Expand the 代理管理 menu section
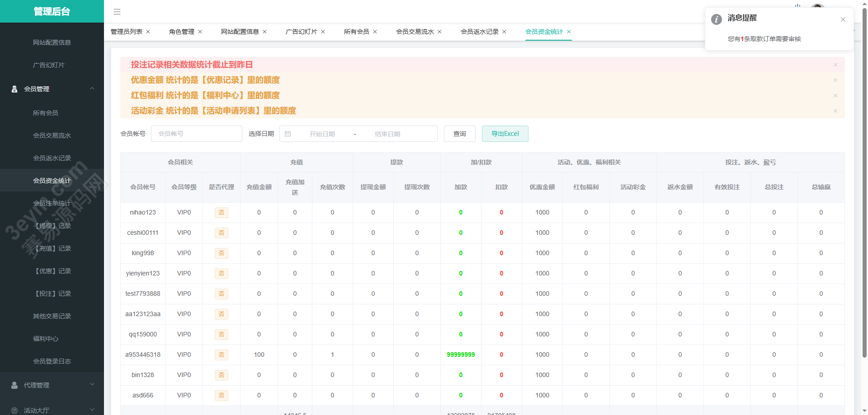 pyautogui.click(x=92, y=385)
